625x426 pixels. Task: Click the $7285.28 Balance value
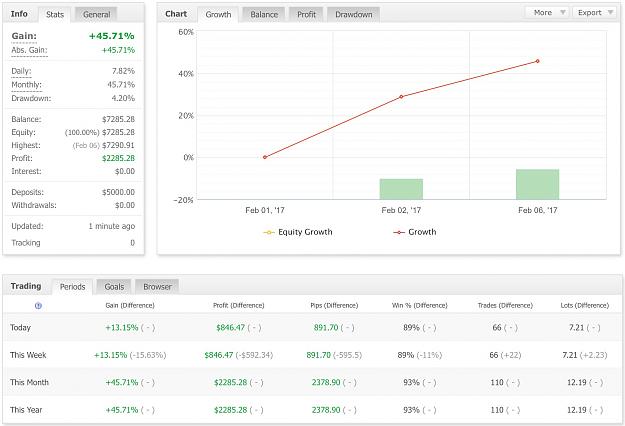point(118,119)
